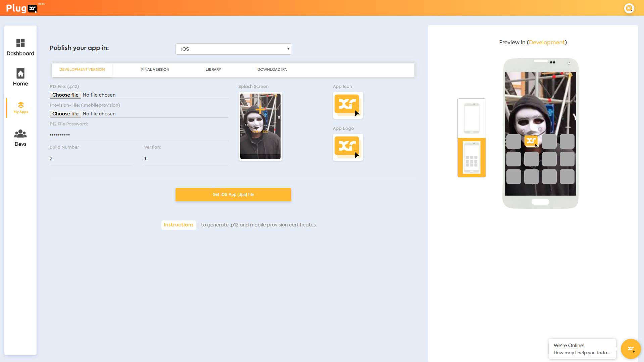Screen dimensions: 644x362
Task: Switch to the Final Version tab
Action: (155, 69)
